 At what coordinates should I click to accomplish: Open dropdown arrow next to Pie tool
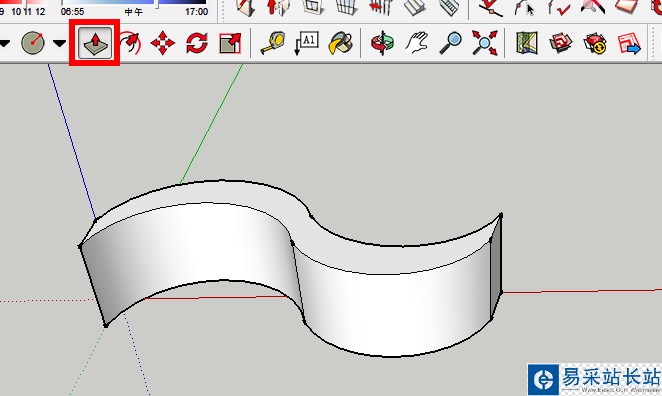[x=60, y=43]
